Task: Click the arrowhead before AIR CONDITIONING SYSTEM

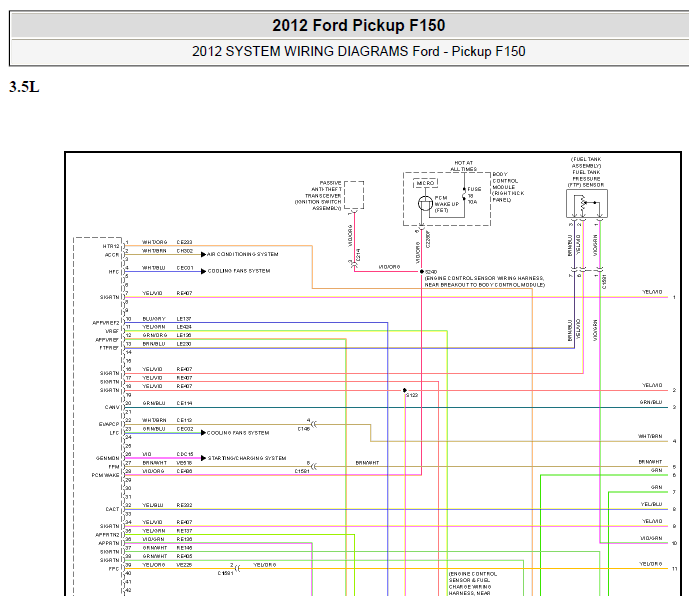Action: (203, 254)
